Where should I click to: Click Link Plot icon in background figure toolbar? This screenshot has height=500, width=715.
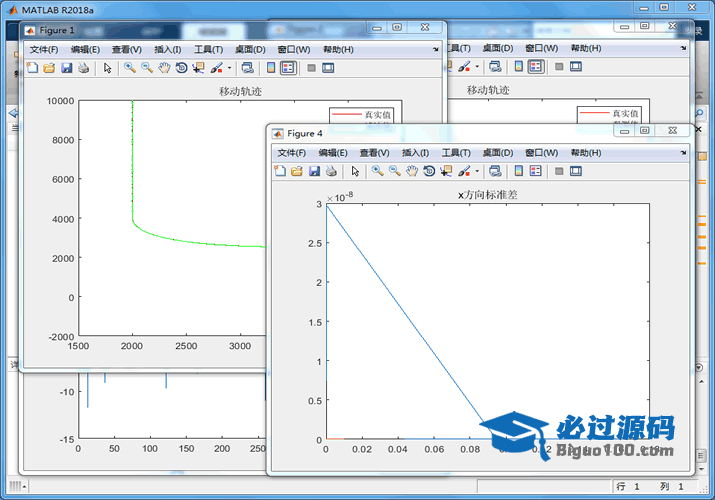pos(495,67)
